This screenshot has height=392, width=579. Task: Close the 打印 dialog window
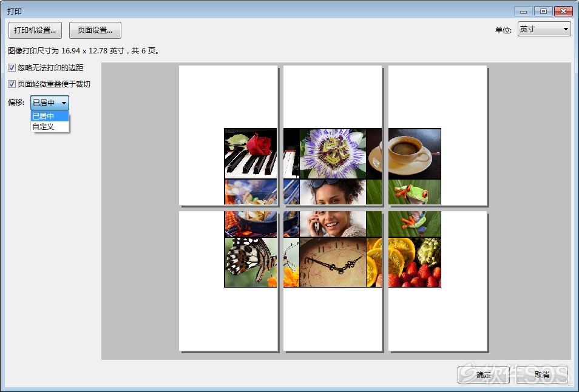click(563, 12)
